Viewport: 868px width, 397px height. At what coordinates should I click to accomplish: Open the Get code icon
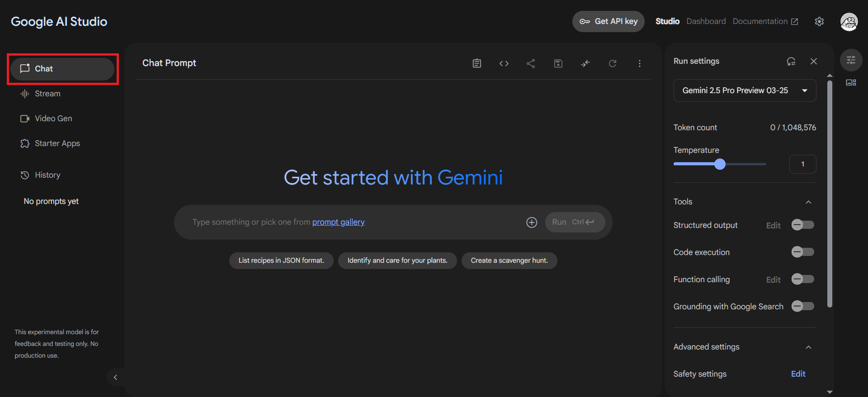pos(504,63)
